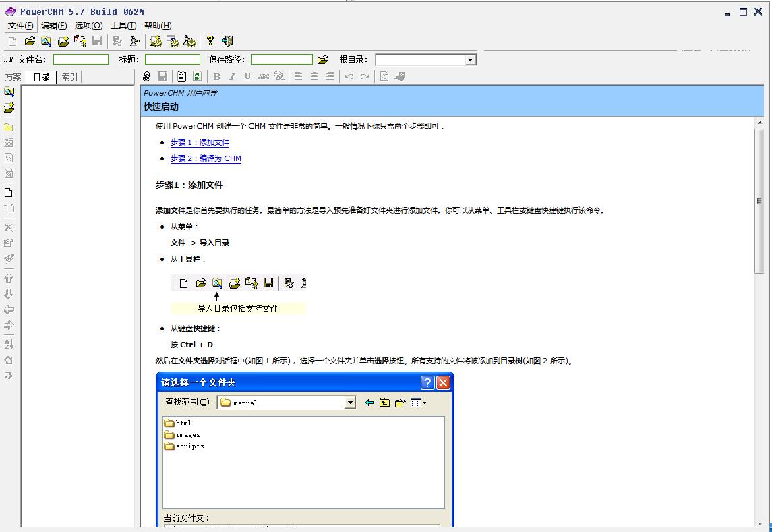Click the folder browse icon beside 保存路径

[322, 59]
